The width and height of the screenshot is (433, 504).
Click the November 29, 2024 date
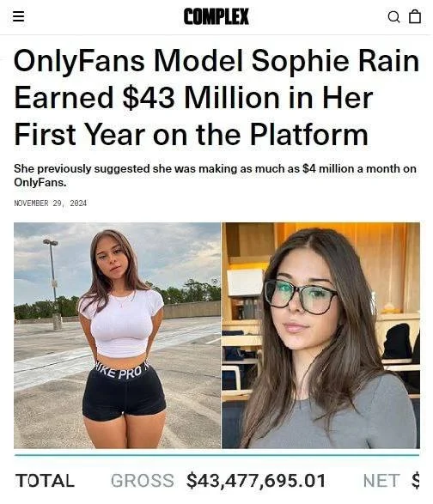[x=51, y=203]
